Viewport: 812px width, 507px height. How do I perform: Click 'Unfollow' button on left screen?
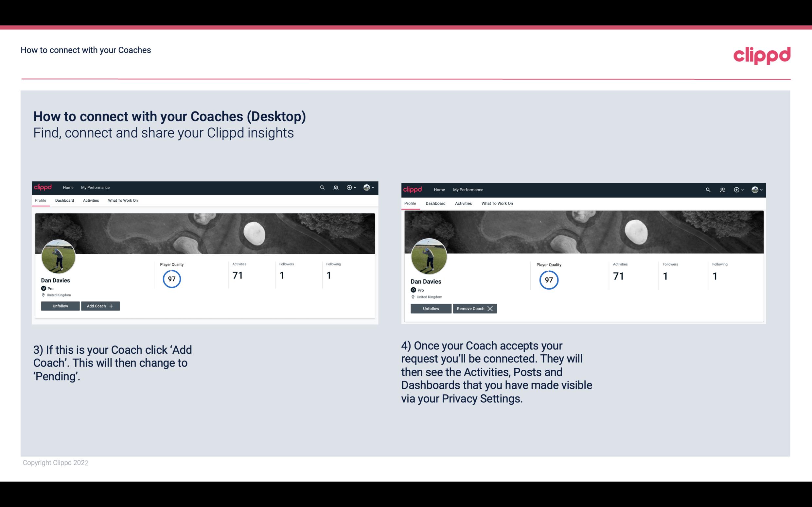click(x=60, y=306)
